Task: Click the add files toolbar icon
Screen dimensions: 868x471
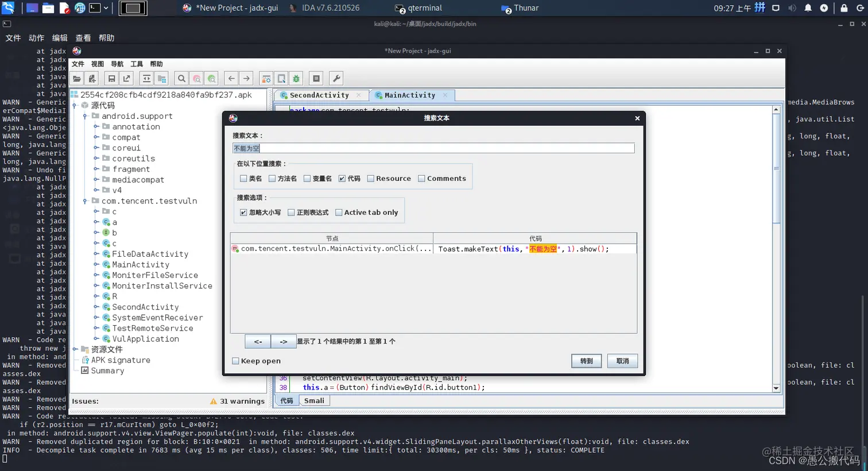Action: click(x=92, y=79)
